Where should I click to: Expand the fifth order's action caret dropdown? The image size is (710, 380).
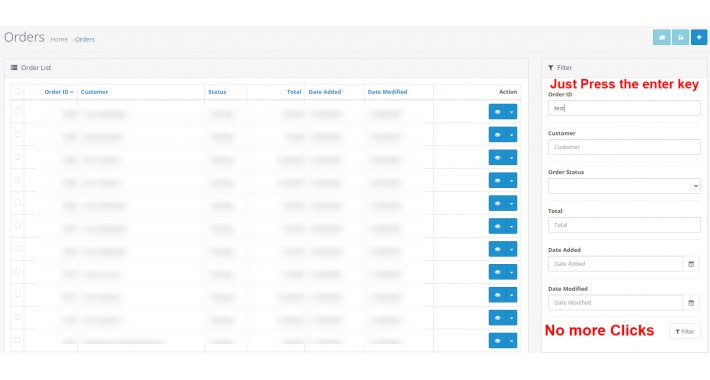pos(512,203)
